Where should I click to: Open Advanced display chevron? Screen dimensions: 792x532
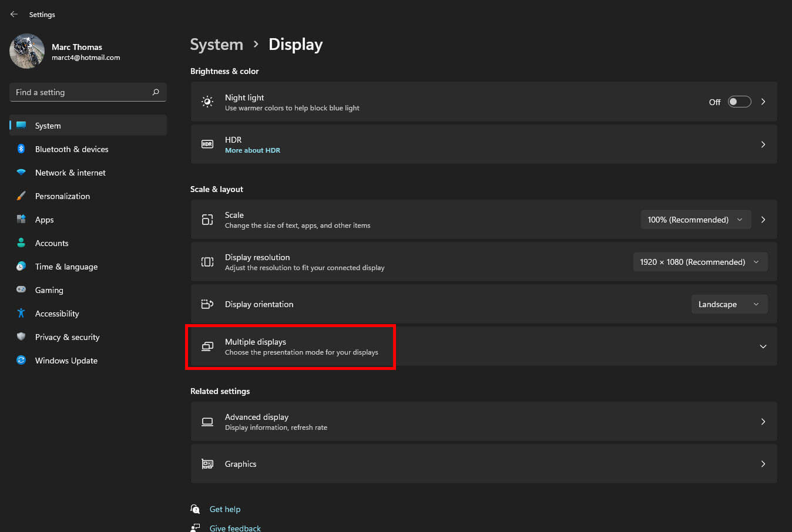763,422
